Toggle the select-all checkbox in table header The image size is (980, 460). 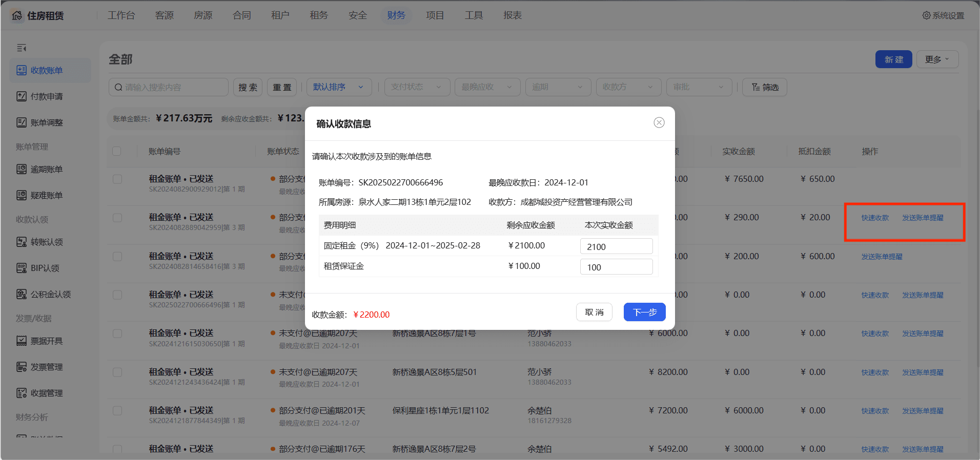pyautogui.click(x=117, y=151)
